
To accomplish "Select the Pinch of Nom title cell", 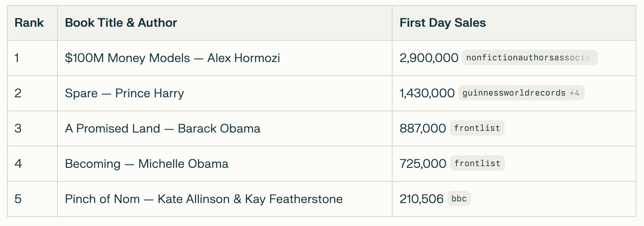I will [225, 199].
